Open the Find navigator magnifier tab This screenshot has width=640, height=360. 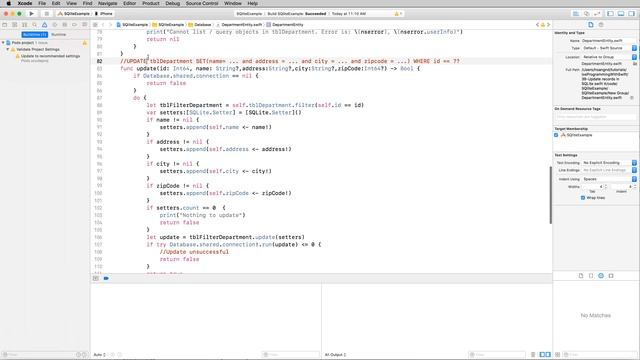click(35, 25)
